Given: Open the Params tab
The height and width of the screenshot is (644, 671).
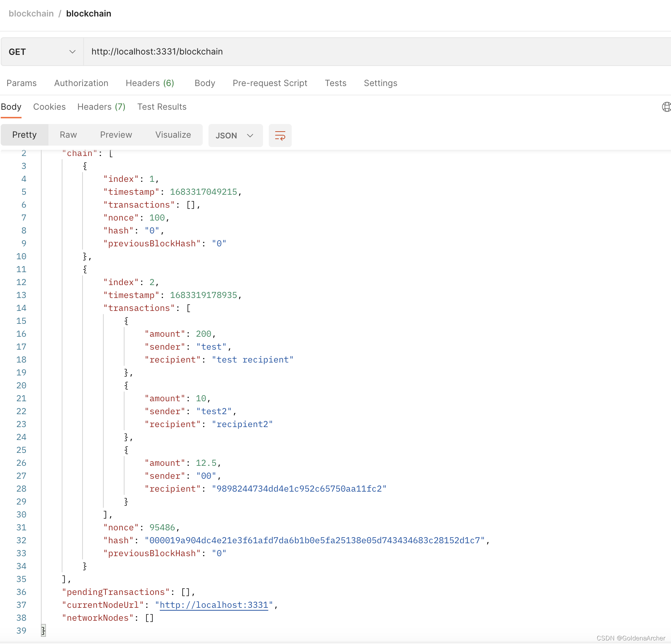Looking at the screenshot, I should 22,83.
